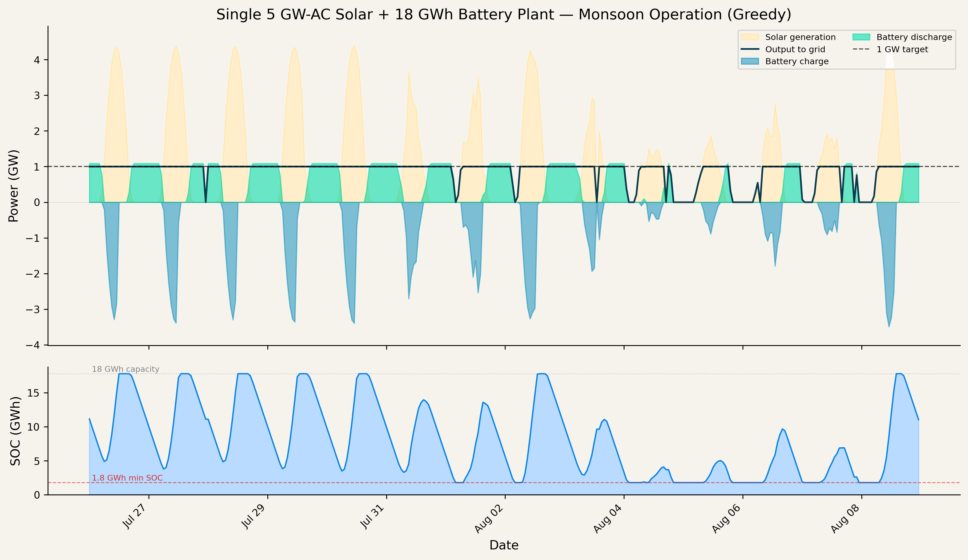Click the Battery charge legend label
Image resolution: width=968 pixels, height=560 pixels.
tap(797, 61)
